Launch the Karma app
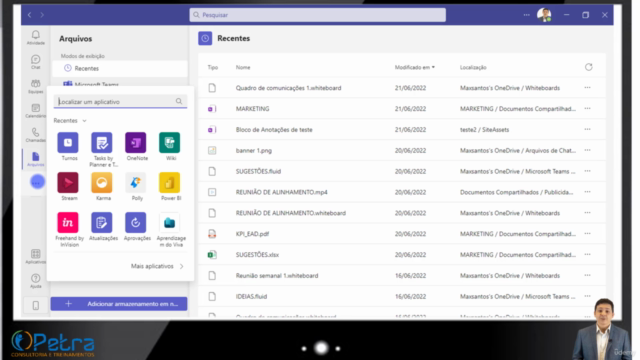 [x=102, y=182]
